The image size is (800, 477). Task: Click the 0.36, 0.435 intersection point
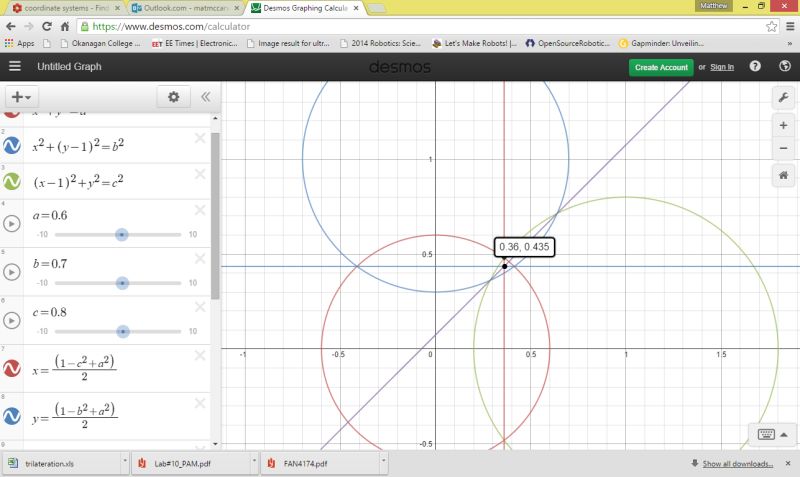click(x=505, y=266)
